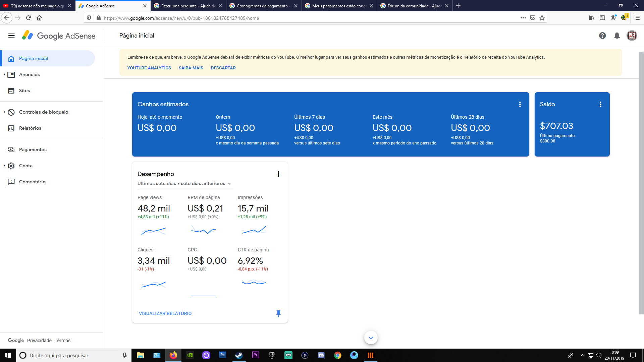Open the hamburger main menu
Viewport: 644px width, 362px height.
click(x=11, y=36)
